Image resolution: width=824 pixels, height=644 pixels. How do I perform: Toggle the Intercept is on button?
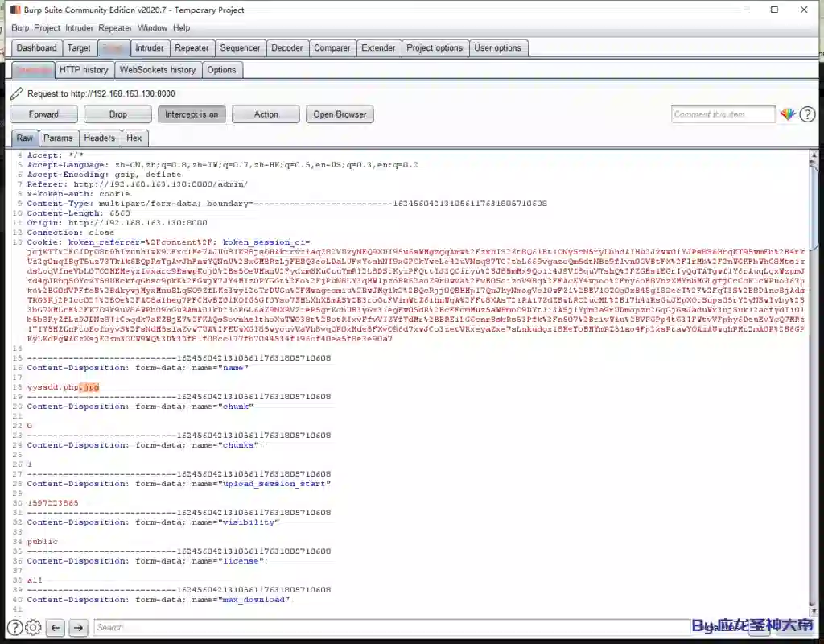192,114
